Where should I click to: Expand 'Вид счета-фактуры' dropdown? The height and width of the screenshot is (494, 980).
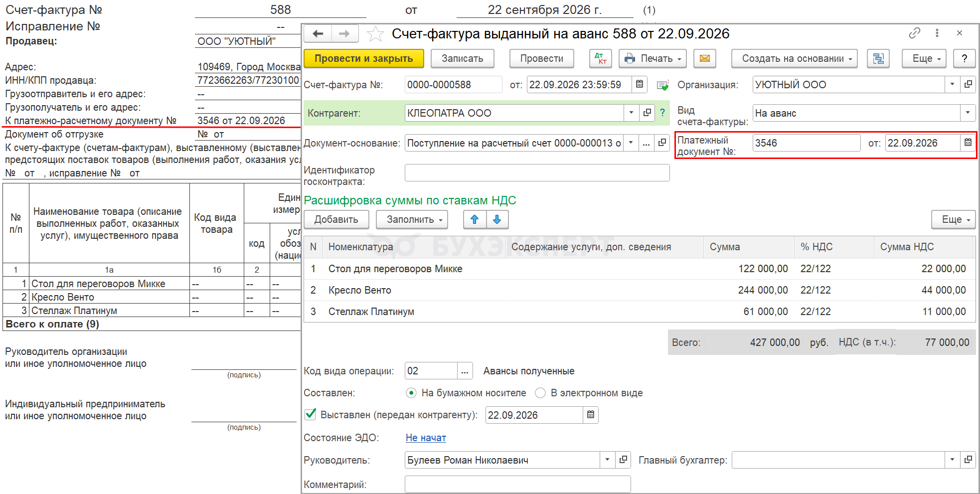(x=968, y=113)
